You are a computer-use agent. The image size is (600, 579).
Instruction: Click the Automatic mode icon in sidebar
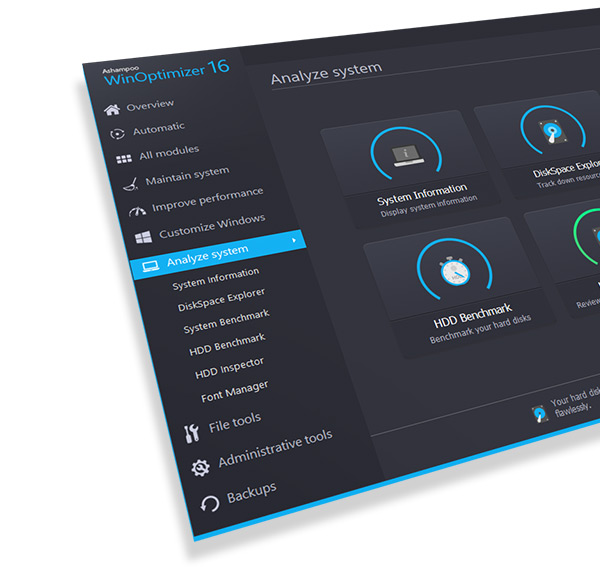[117, 133]
